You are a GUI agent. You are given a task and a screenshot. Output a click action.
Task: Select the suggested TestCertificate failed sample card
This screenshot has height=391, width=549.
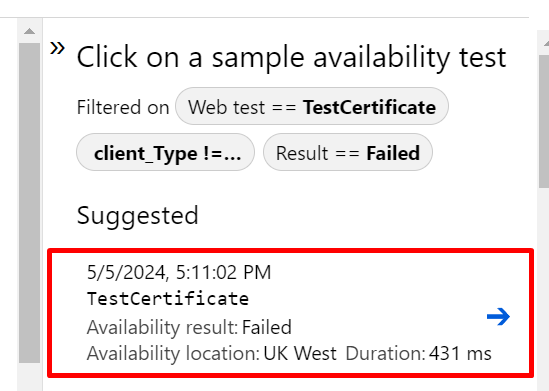[x=290, y=313]
